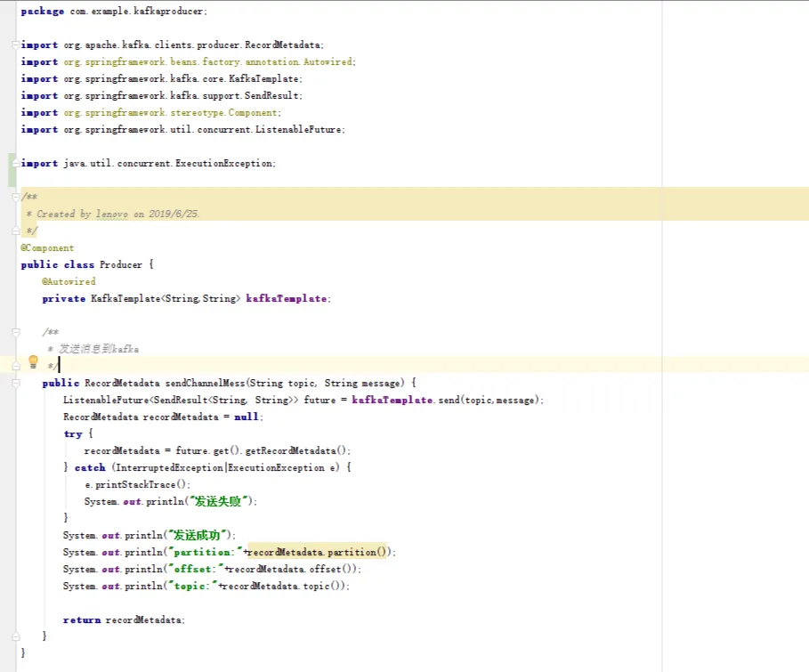Viewport: 809px width, 672px height.
Task: Click fold end marker at method closing brace
Action: pyautogui.click(x=16, y=636)
